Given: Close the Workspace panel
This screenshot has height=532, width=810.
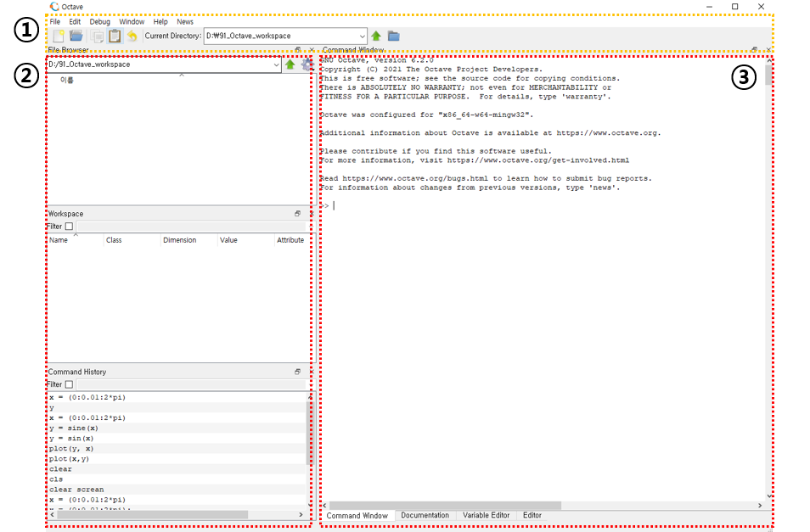Looking at the screenshot, I should click(312, 213).
